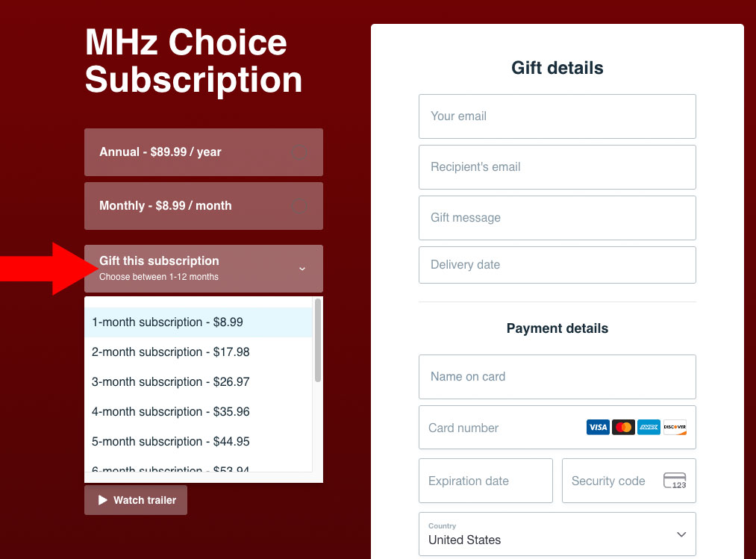This screenshot has height=559, width=756.
Task: Choose 3-month subscription - $26.97 option
Action: pos(199,382)
